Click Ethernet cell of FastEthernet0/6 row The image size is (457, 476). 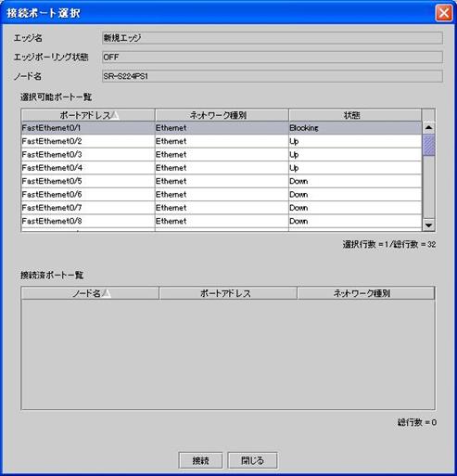[222, 195]
